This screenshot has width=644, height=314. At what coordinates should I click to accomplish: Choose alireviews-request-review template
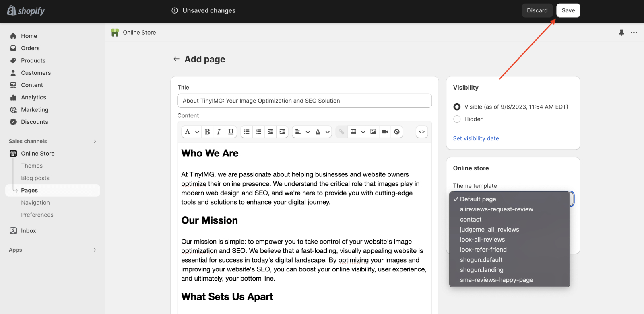pyautogui.click(x=510, y=209)
